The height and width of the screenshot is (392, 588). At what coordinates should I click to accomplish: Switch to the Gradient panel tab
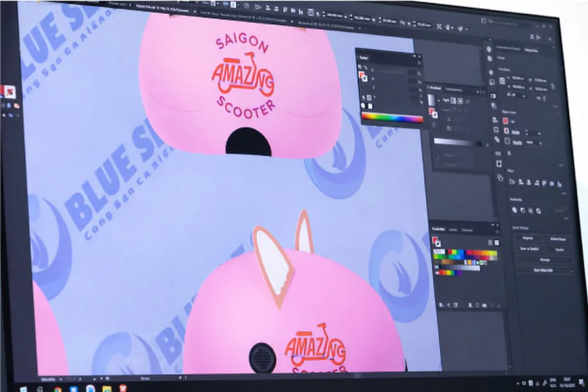tap(435, 88)
